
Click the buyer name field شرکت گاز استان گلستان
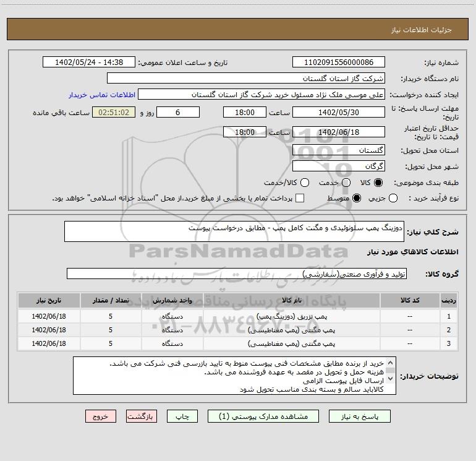[x=246, y=79]
